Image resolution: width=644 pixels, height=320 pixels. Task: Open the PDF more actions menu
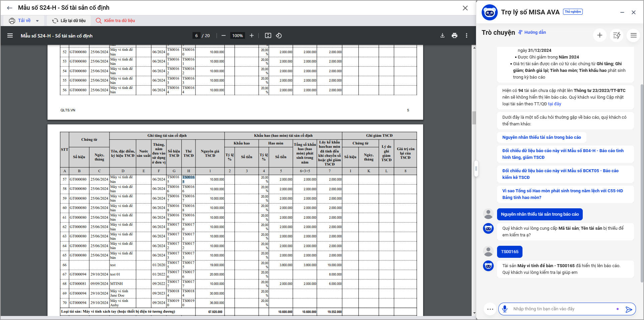pos(467,35)
